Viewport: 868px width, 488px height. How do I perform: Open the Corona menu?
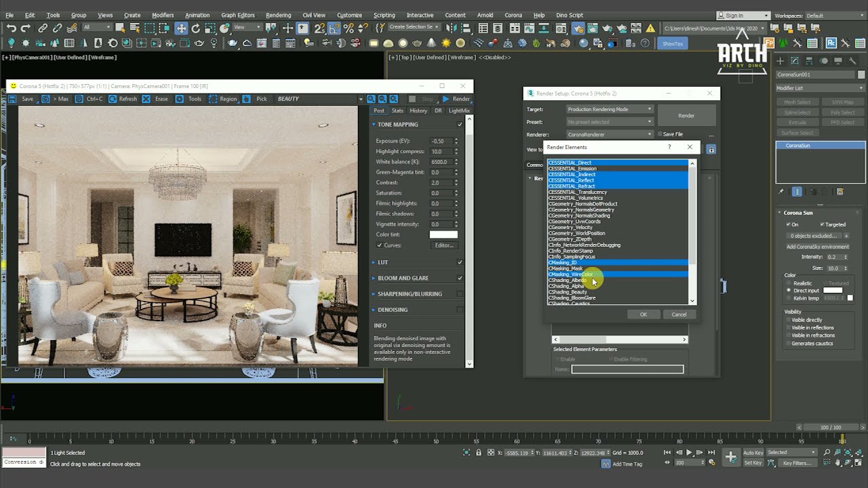coord(513,15)
